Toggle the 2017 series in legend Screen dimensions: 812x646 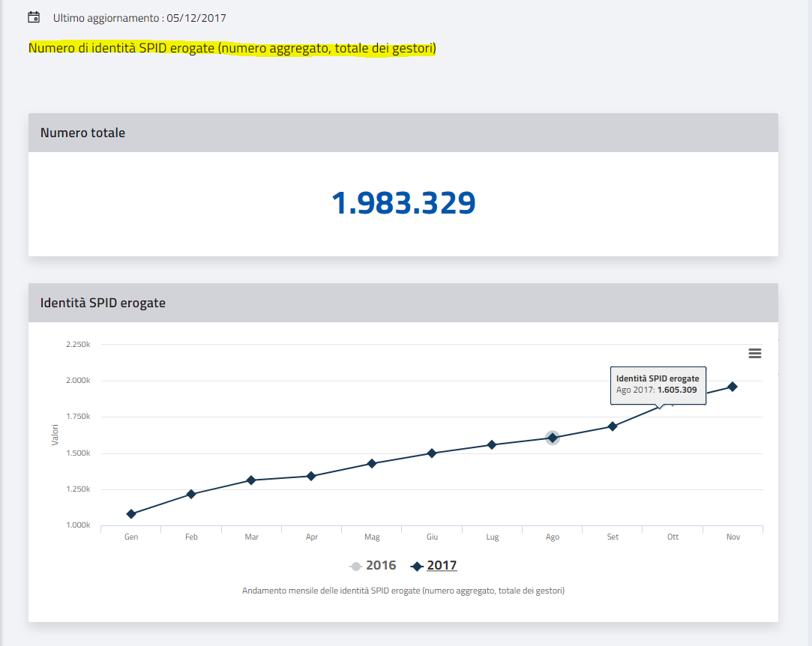(434, 566)
